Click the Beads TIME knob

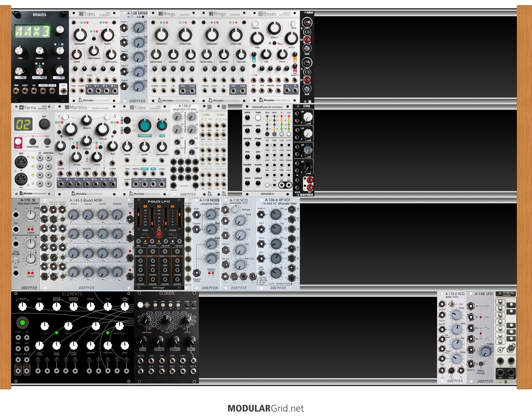tap(257, 38)
